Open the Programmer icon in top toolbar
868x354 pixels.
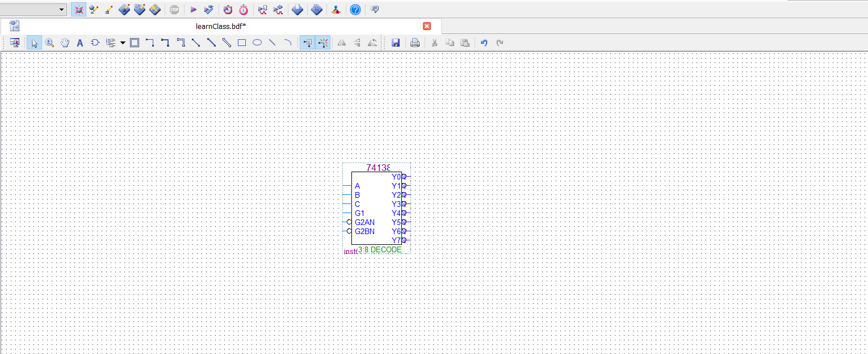pyautogui.click(x=336, y=10)
